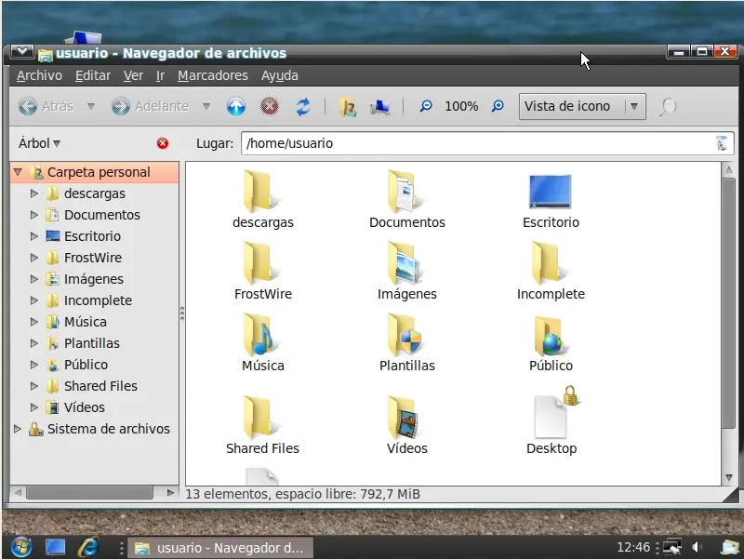Open the search magnifier tool

(667, 107)
